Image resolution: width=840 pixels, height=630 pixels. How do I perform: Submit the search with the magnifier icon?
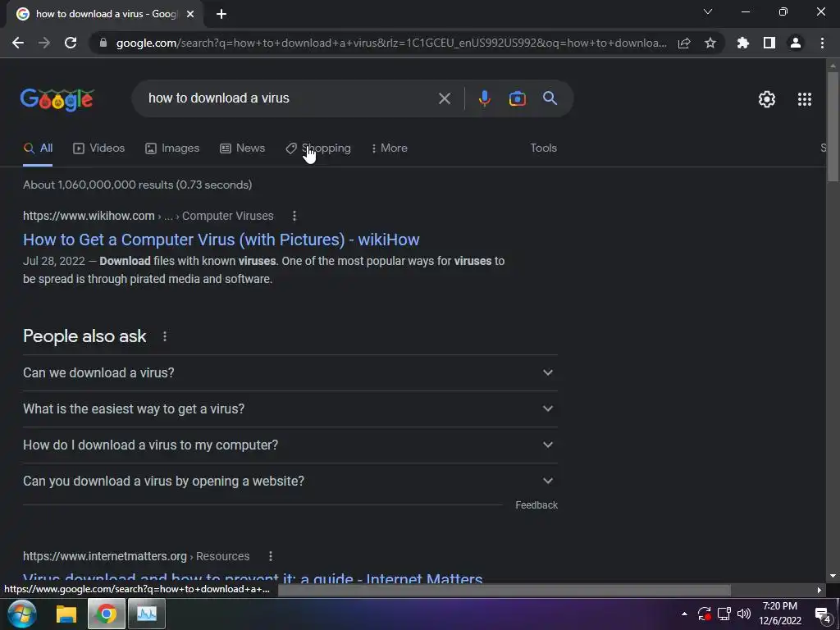click(x=550, y=98)
